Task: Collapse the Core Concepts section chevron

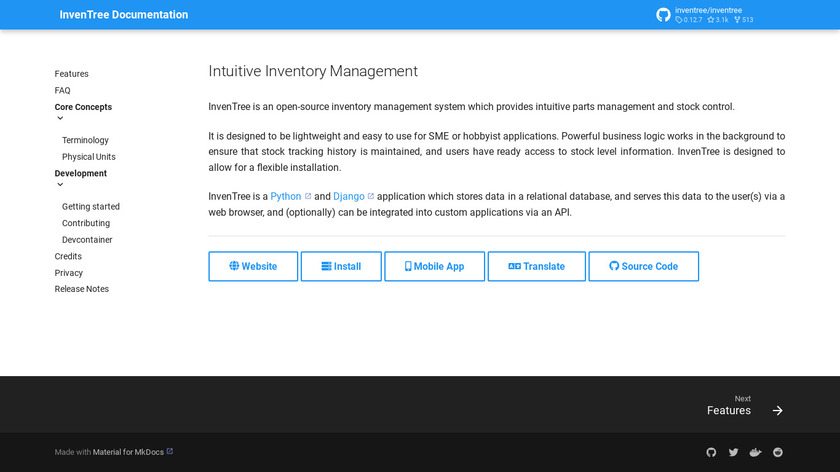Action: [x=60, y=119]
